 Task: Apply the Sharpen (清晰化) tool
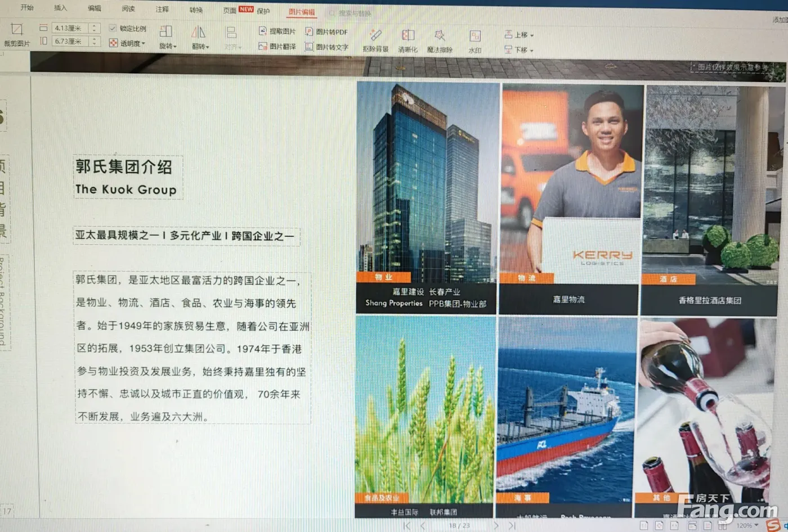click(x=408, y=40)
